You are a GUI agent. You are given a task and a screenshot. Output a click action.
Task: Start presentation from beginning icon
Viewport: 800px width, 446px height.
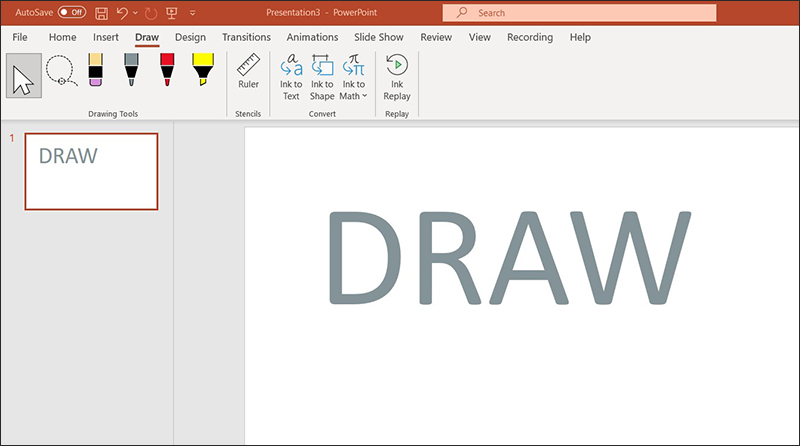(x=171, y=13)
